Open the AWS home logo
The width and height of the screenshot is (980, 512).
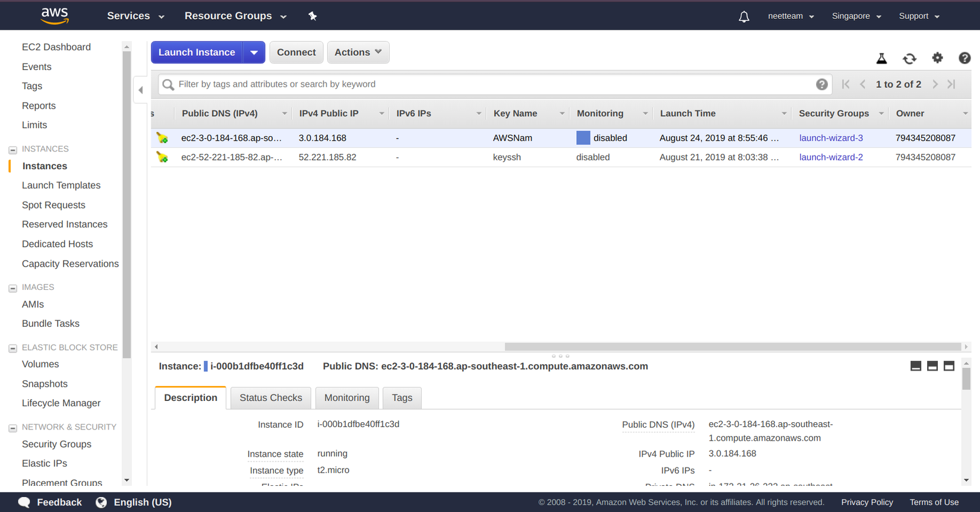tap(55, 16)
